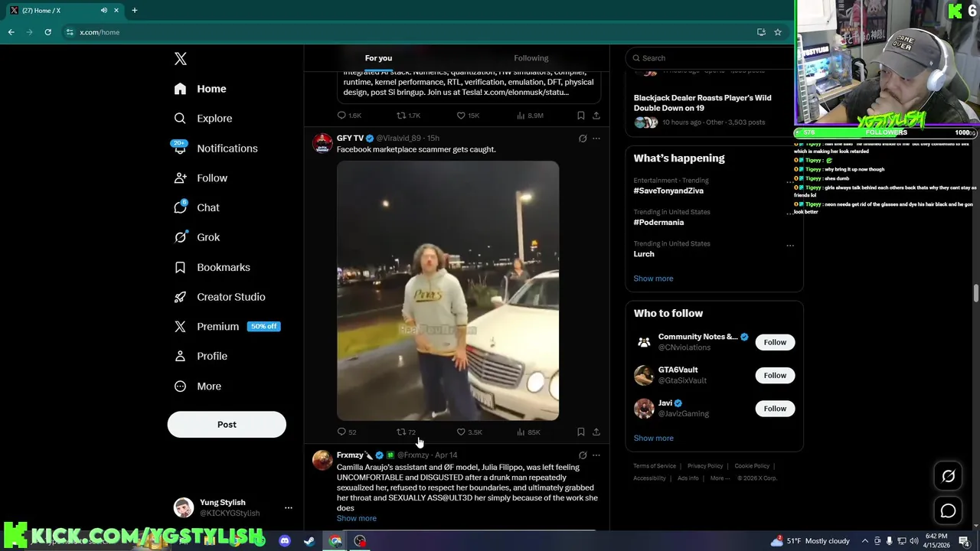Reply to the Tesla post with 1.6K replies
Screen dimensions: 980x551
(349, 116)
